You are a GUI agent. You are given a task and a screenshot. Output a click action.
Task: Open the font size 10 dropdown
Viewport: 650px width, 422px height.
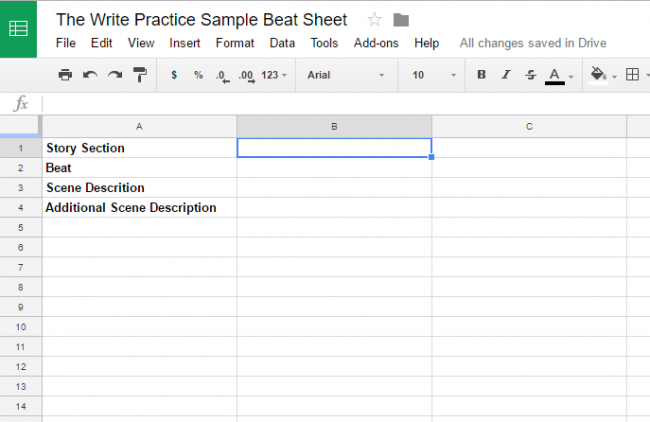coord(434,75)
